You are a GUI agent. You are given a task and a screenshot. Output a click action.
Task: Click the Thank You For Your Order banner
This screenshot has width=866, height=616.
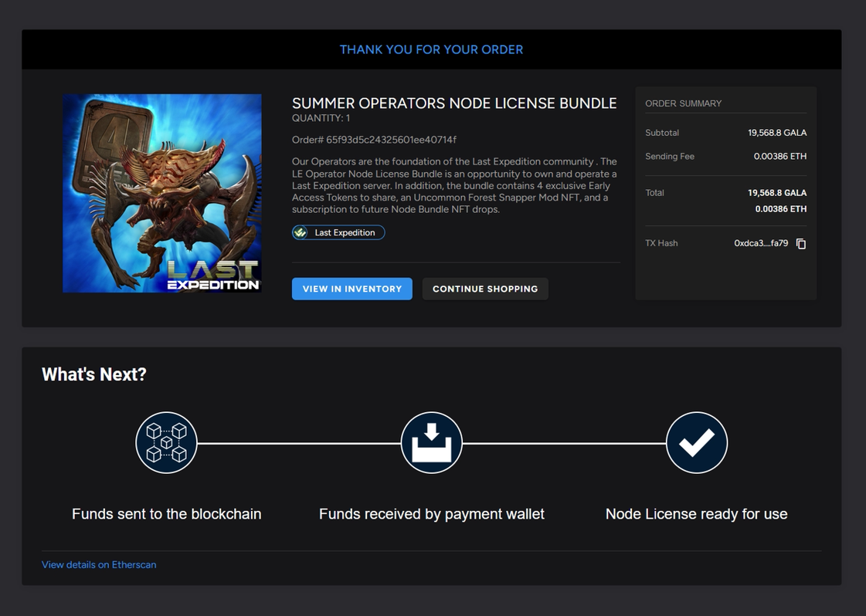(x=431, y=49)
